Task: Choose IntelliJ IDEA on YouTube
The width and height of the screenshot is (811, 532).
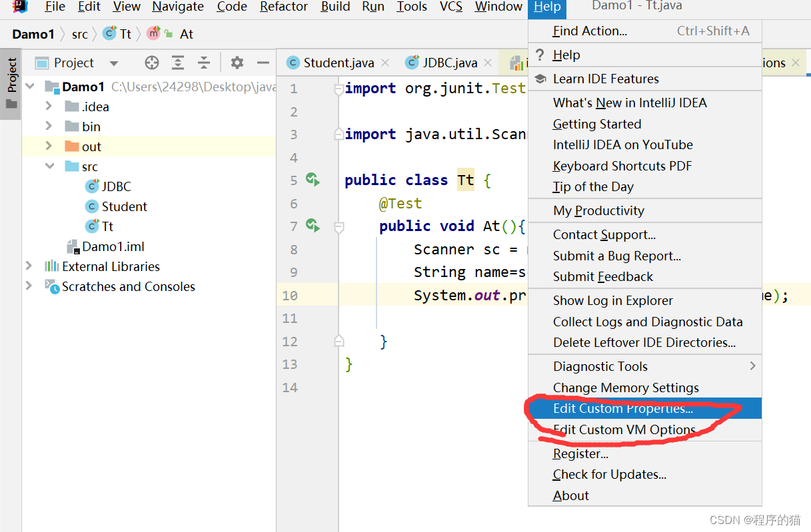Action: [x=645, y=144]
